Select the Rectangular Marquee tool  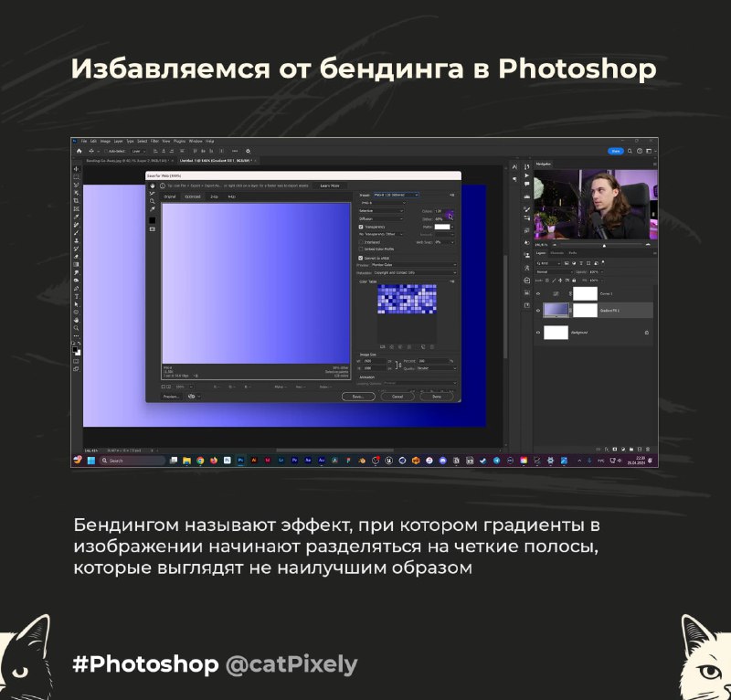point(76,176)
